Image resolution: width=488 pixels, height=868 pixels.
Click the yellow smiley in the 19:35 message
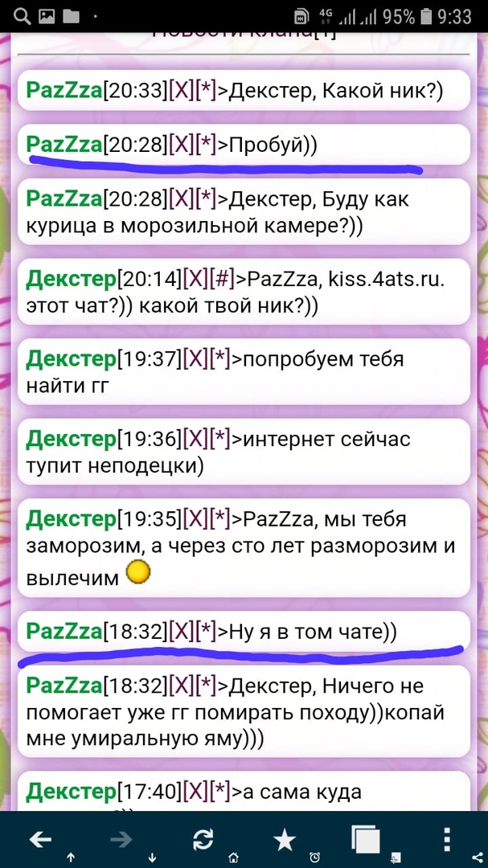point(138,572)
